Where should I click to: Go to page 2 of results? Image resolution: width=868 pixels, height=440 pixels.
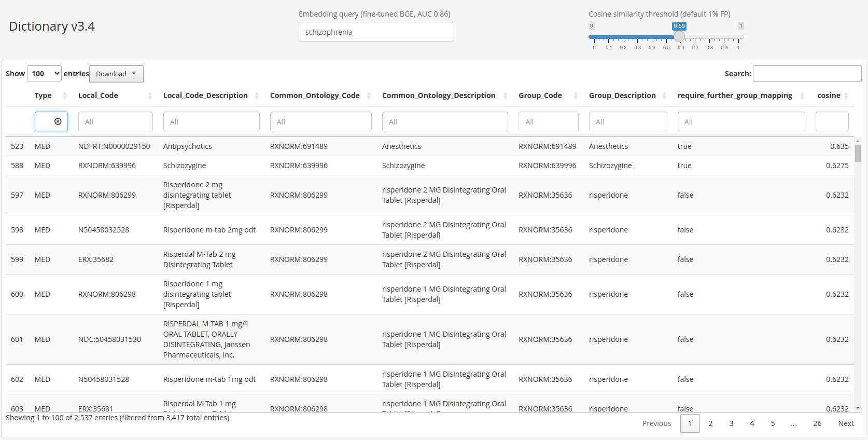tap(710, 423)
